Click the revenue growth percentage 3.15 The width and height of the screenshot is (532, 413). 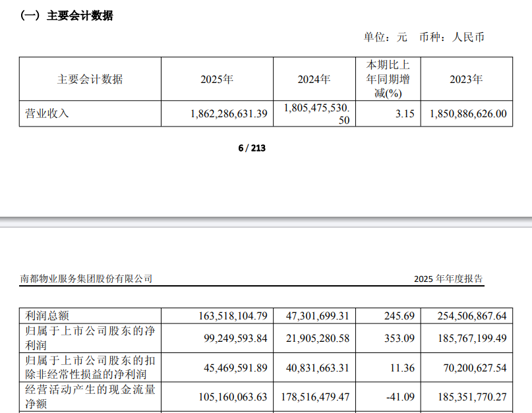403,114
